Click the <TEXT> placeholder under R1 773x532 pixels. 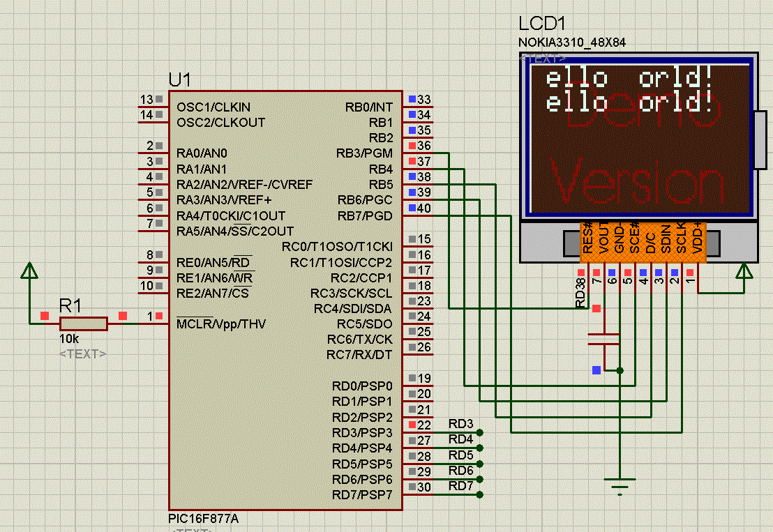click(82, 354)
